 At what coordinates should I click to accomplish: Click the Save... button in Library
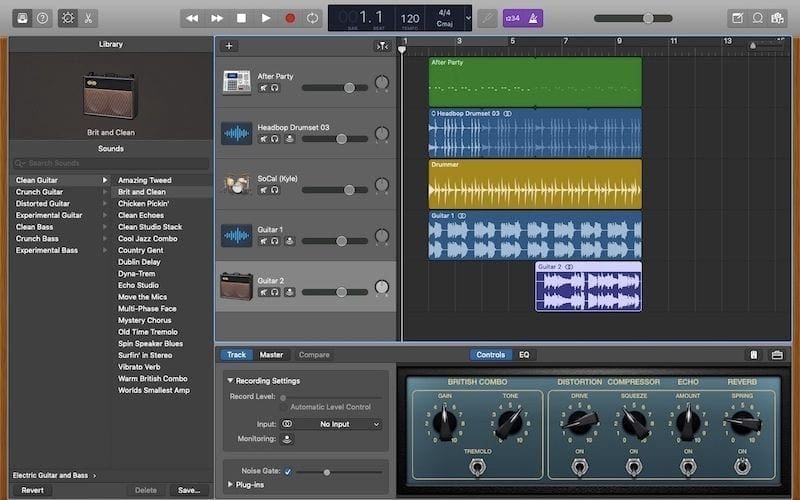point(189,490)
